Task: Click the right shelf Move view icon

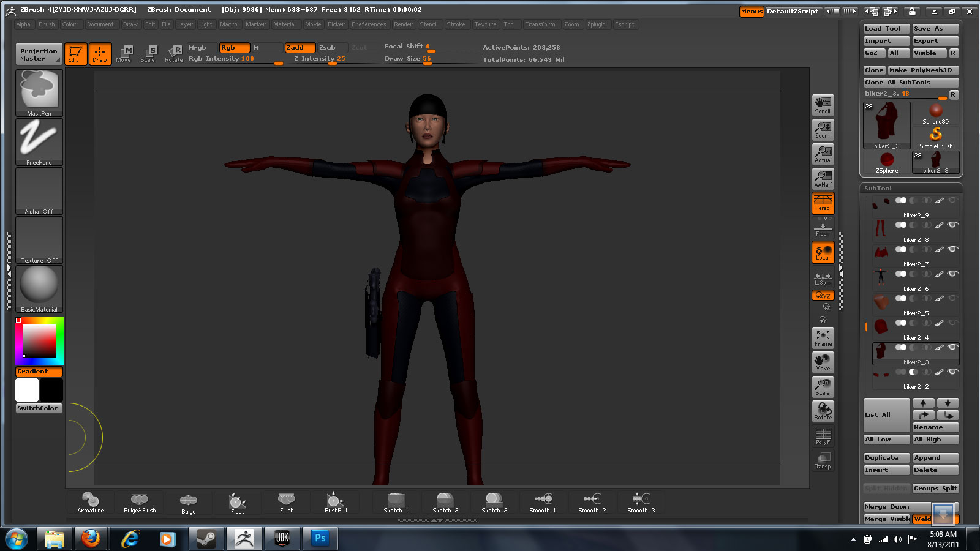Action: [823, 362]
